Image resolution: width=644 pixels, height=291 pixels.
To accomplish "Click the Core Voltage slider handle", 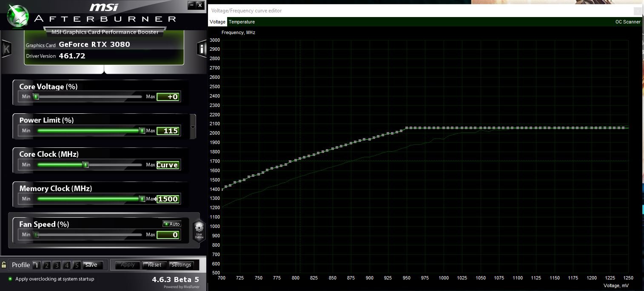I will [x=36, y=97].
